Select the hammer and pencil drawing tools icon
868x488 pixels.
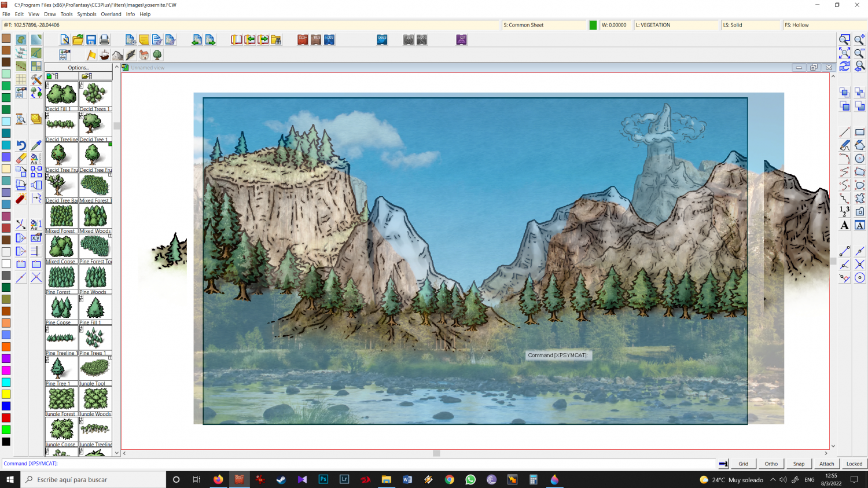point(36,79)
